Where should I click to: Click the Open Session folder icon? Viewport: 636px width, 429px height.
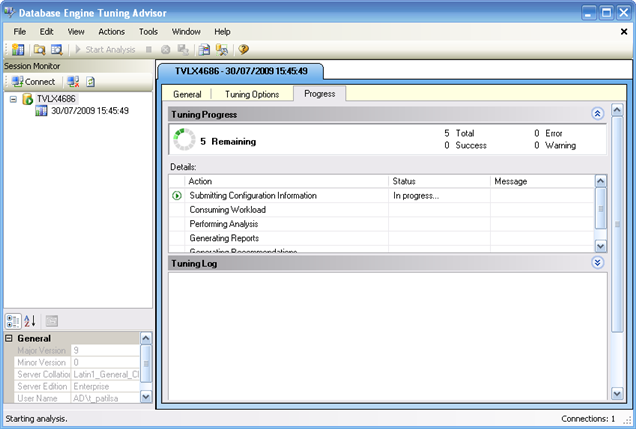[39, 49]
